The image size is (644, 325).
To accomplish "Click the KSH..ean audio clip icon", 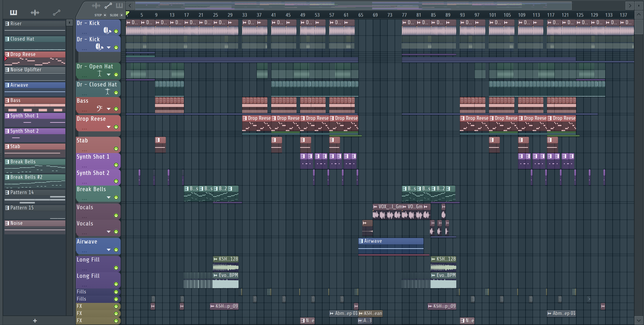I will 361,313.
